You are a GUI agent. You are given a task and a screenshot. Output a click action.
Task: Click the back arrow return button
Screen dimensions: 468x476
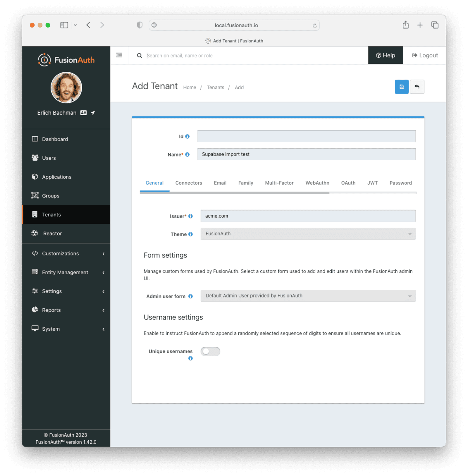click(417, 87)
